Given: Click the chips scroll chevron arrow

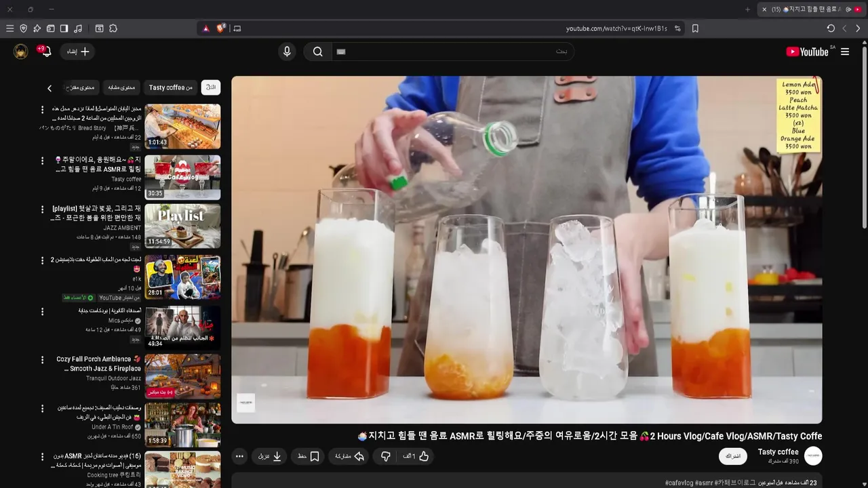Looking at the screenshot, I should pyautogui.click(x=50, y=88).
